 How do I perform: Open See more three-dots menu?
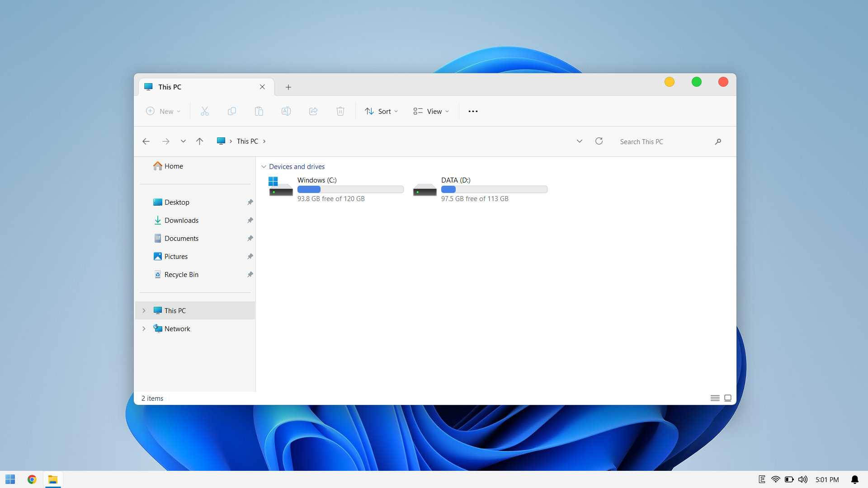pyautogui.click(x=473, y=111)
